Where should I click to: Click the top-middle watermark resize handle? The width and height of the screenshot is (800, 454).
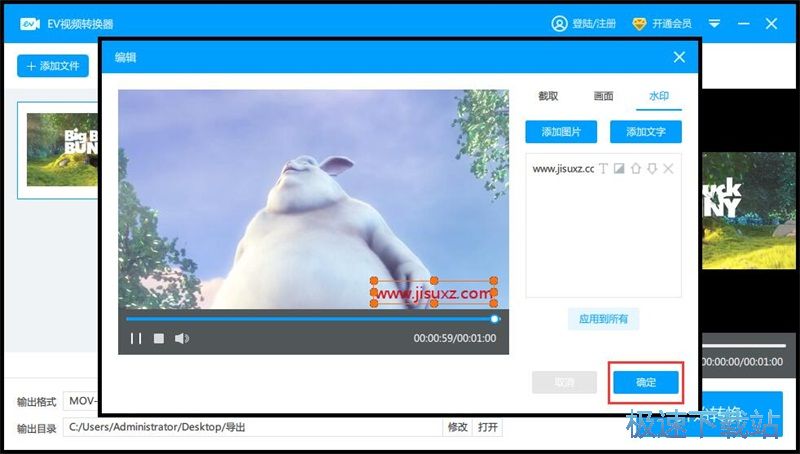click(x=434, y=281)
